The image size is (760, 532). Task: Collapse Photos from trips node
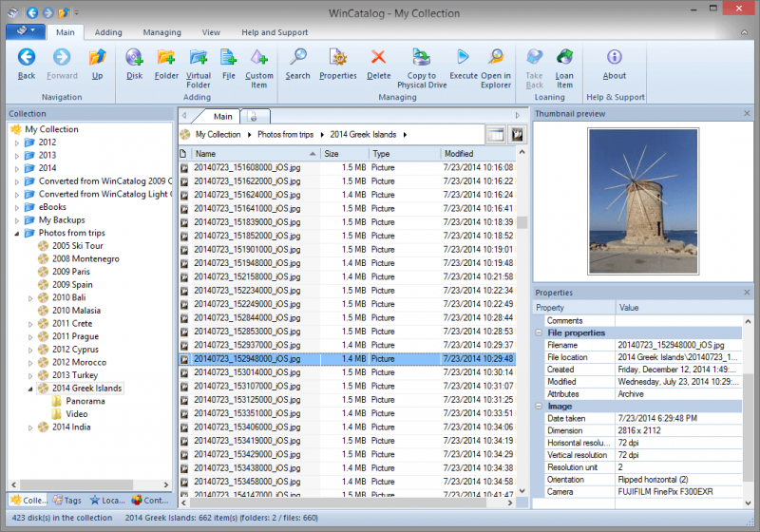click(17, 234)
